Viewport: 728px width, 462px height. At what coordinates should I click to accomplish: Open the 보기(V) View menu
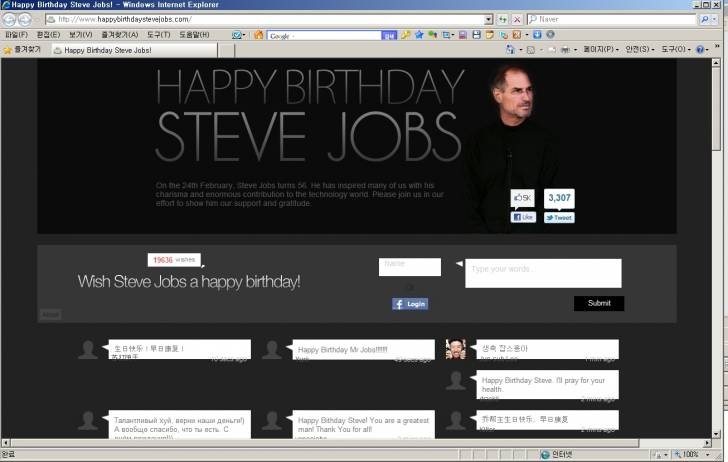tap(80, 35)
